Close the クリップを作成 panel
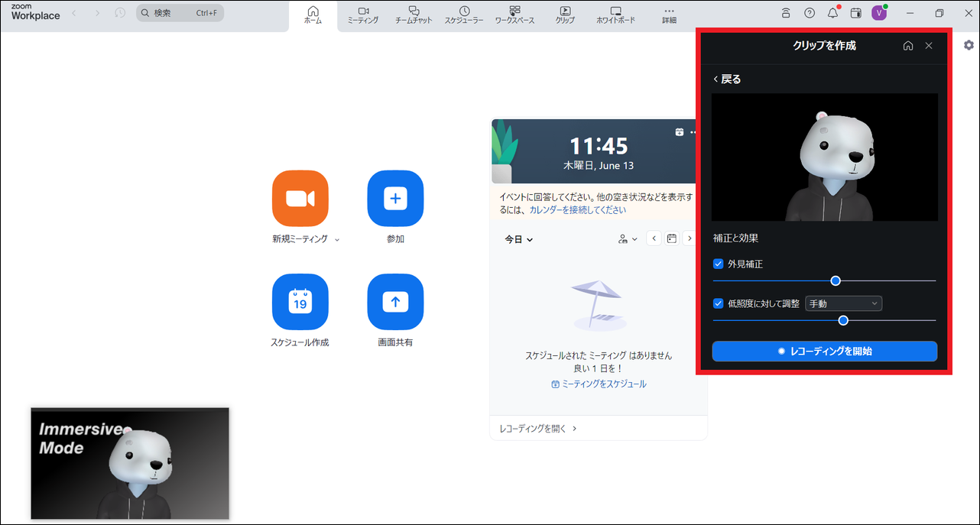Image resolution: width=980 pixels, height=525 pixels. [929, 46]
